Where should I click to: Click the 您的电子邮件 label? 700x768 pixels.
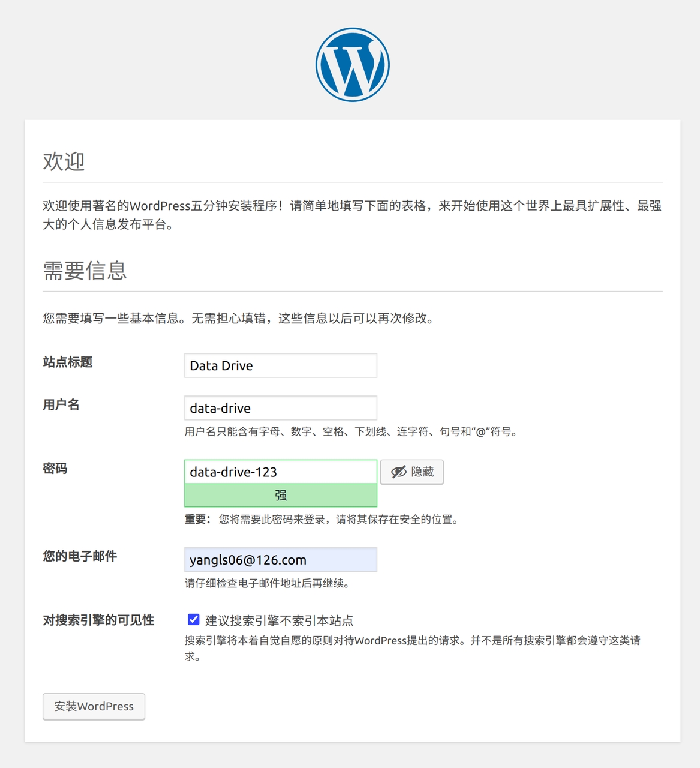(x=80, y=556)
